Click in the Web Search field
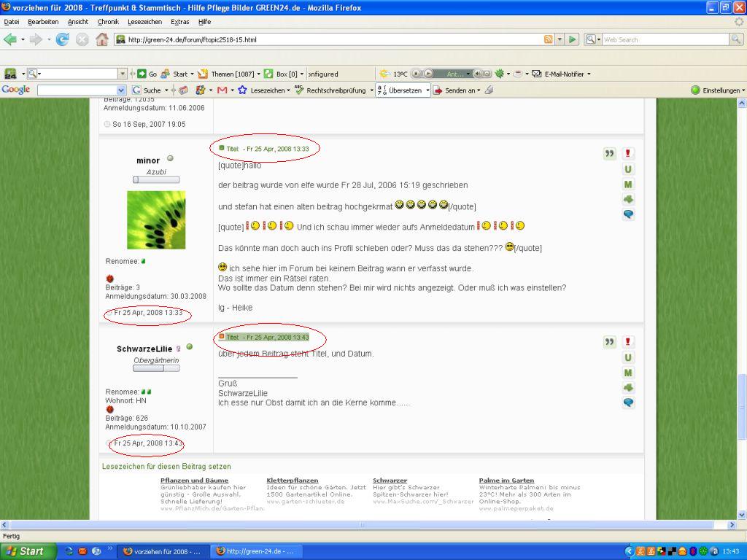 pos(664,39)
